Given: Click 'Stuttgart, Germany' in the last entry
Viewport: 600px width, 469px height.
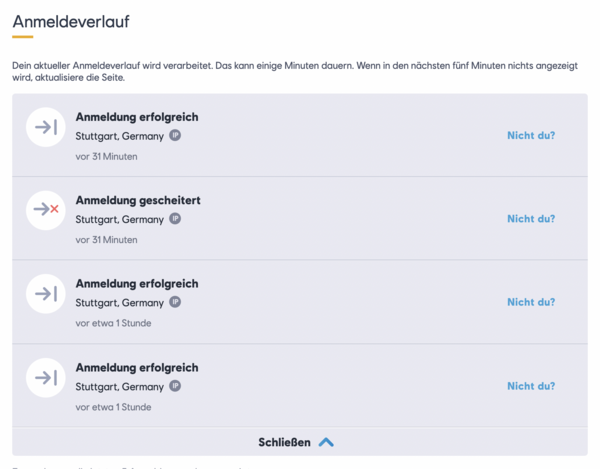Looking at the screenshot, I should (119, 387).
